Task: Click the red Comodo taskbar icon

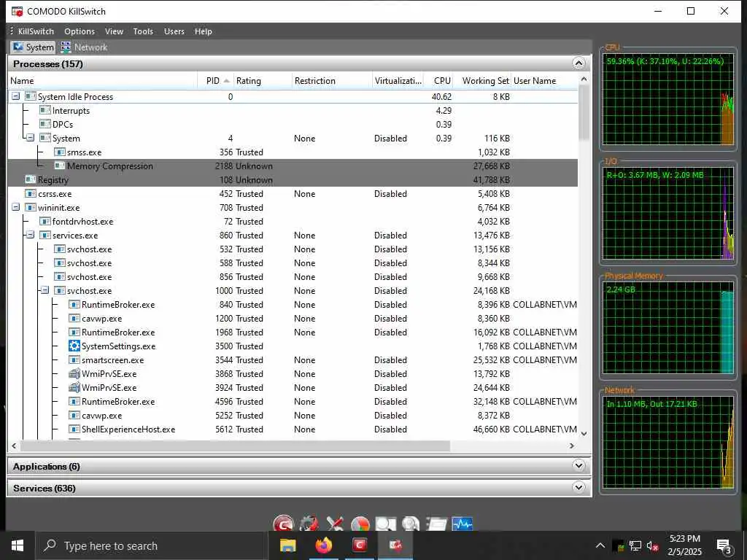Action: pos(360,545)
